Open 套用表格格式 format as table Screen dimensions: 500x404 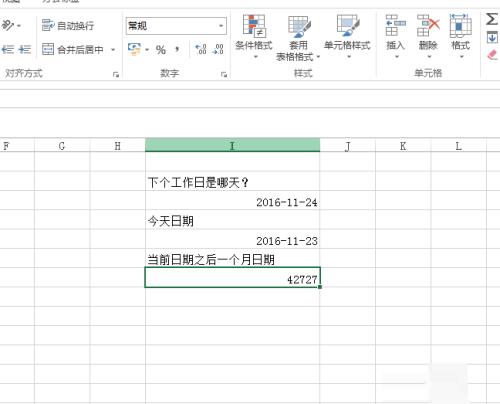tap(298, 38)
